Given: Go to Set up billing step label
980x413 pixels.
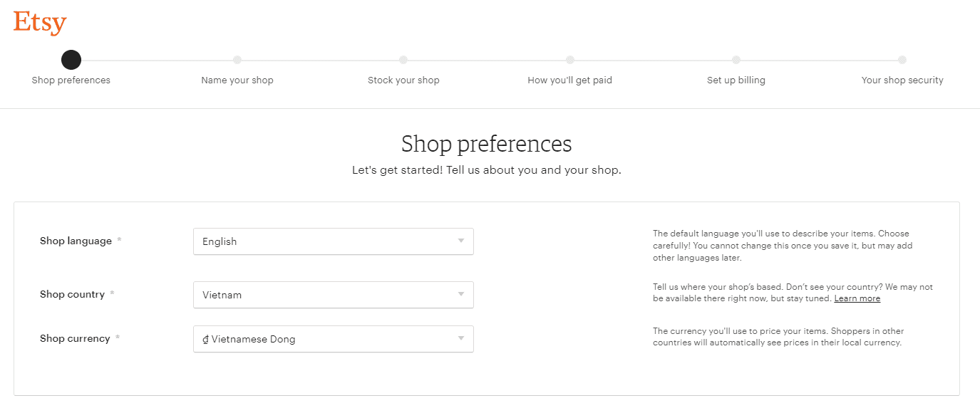Looking at the screenshot, I should tap(736, 80).
